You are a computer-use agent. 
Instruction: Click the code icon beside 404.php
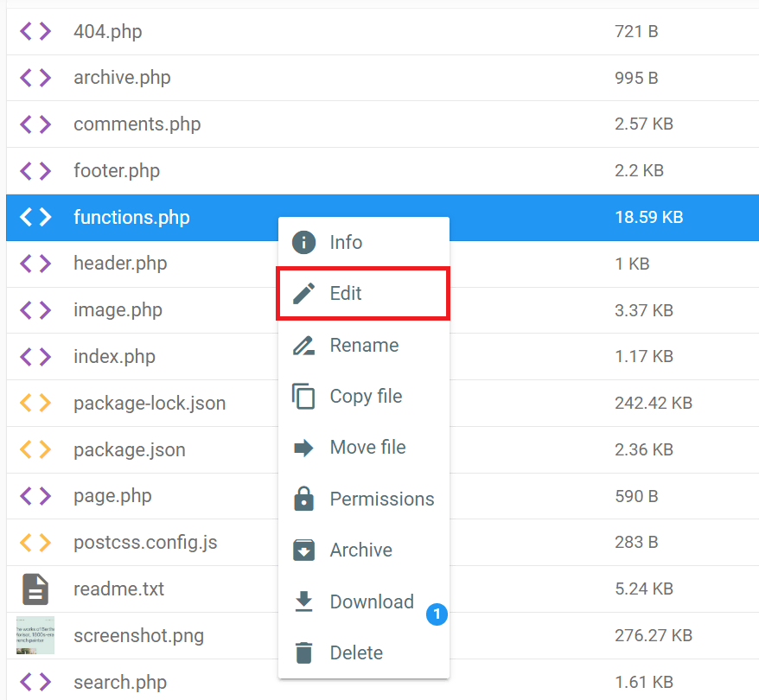coord(35,31)
